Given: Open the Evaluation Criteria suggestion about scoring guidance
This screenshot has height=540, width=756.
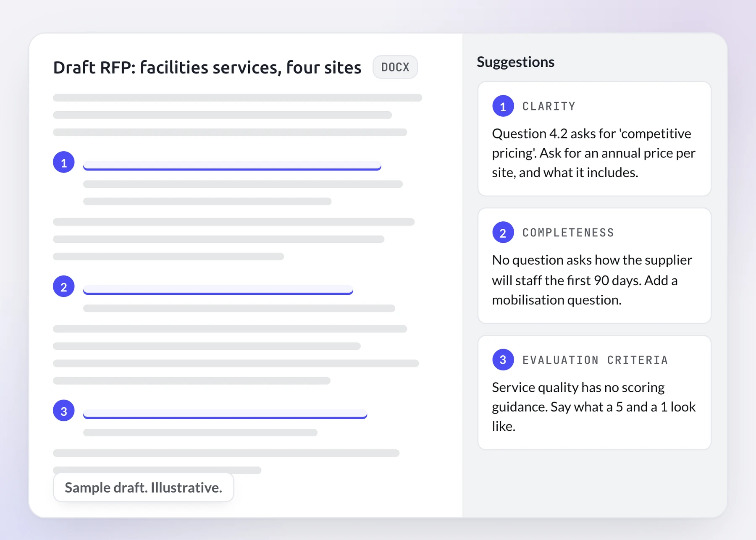Looking at the screenshot, I should pos(593,406).
